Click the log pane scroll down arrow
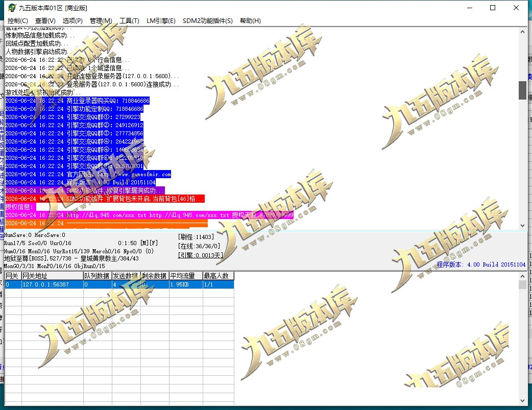 click(522, 226)
